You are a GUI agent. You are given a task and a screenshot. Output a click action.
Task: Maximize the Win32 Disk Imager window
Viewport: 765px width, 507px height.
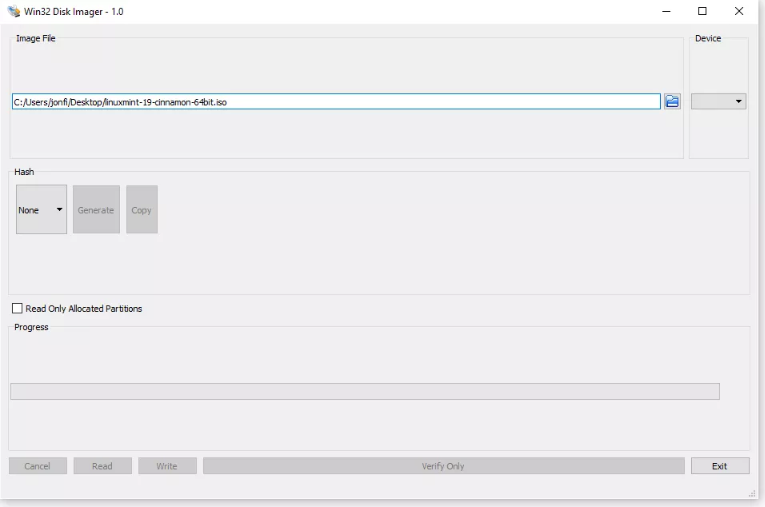[x=702, y=11]
